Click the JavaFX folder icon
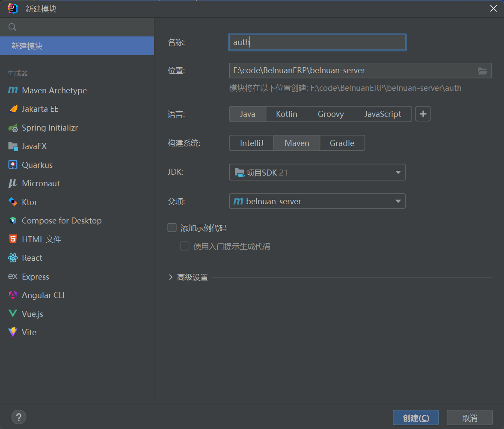Viewport: 504px width, 429px height. [13, 146]
